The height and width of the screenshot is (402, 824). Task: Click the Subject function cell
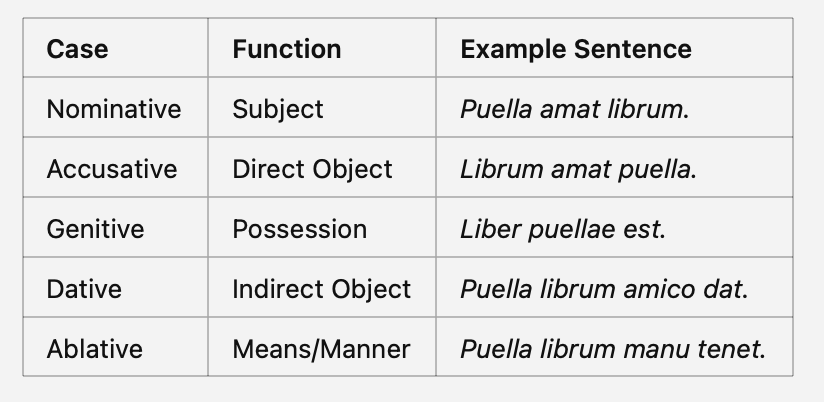tap(278, 108)
